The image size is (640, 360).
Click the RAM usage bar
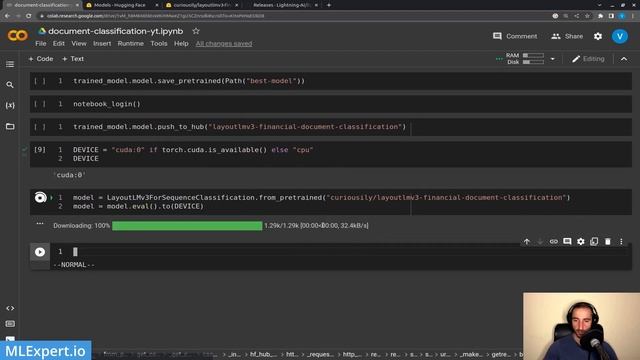[533, 55]
